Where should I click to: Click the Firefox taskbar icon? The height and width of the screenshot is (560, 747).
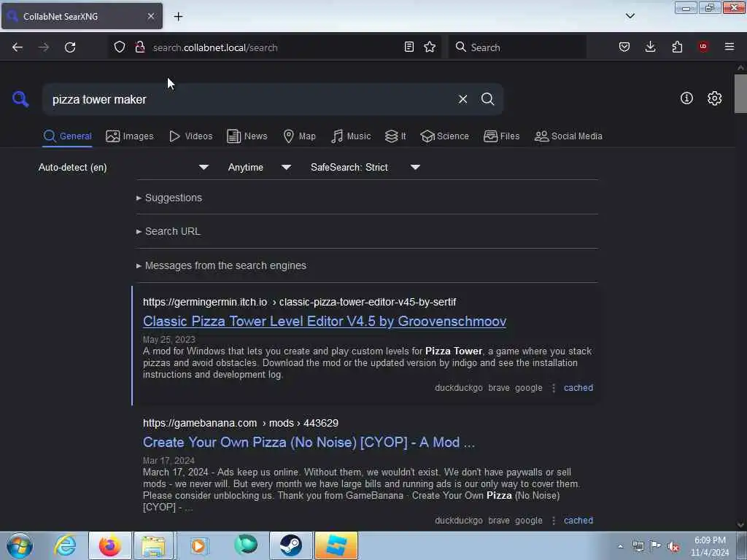(109, 545)
